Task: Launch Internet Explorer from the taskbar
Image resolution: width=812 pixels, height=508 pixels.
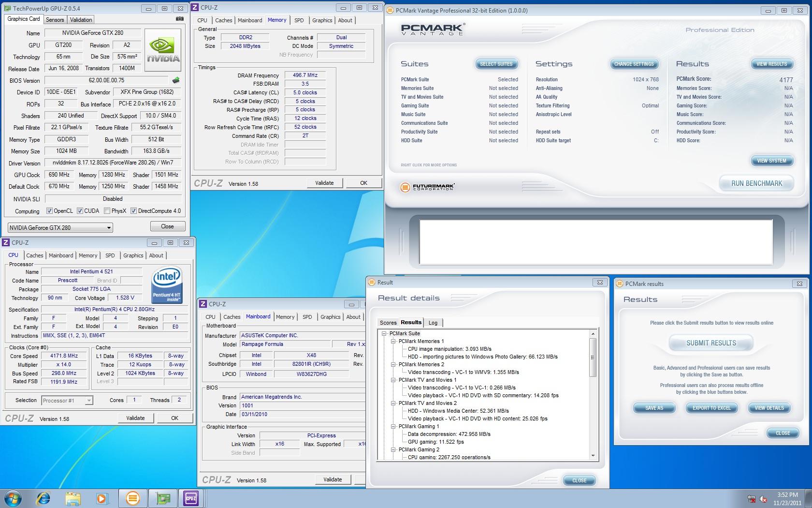Action: [43, 498]
